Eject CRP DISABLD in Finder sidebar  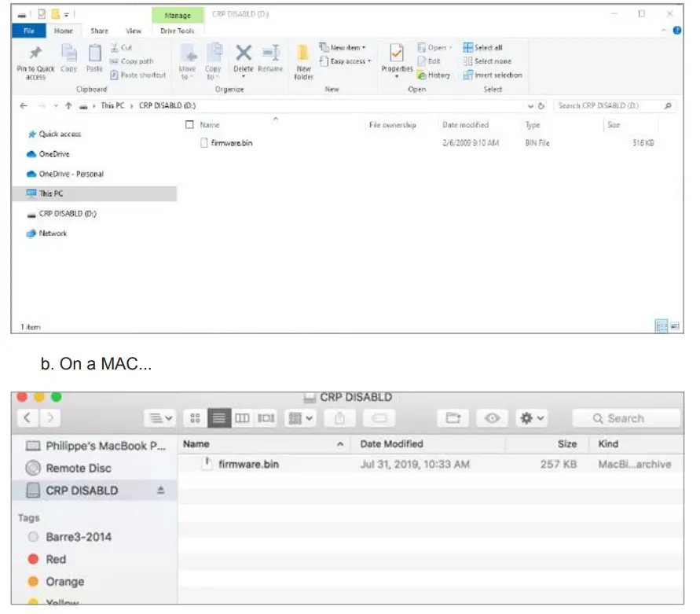(x=161, y=491)
